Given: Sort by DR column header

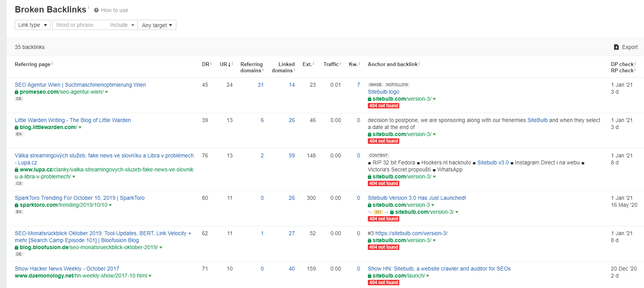Looking at the screenshot, I should [205, 64].
